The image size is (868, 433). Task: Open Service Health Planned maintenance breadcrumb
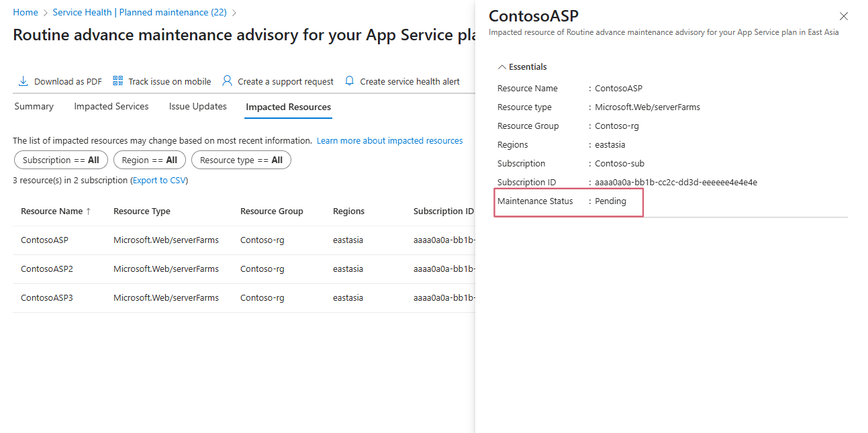[140, 13]
